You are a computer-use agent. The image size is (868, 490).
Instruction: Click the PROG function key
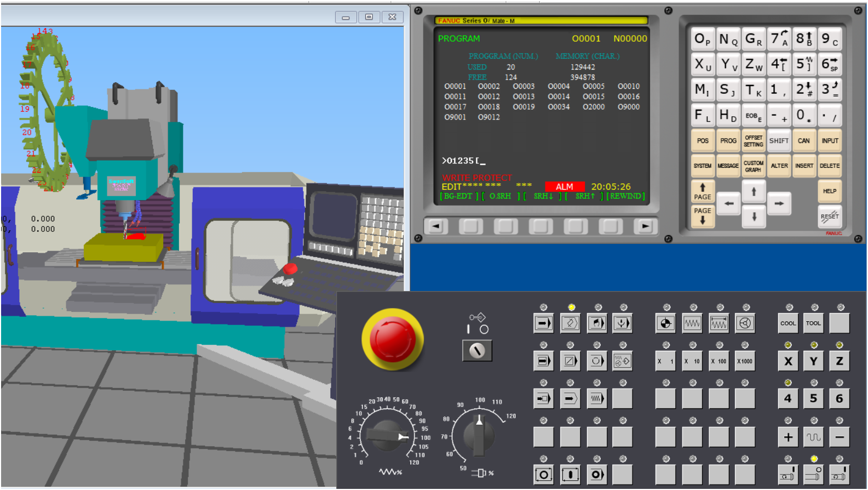click(728, 141)
